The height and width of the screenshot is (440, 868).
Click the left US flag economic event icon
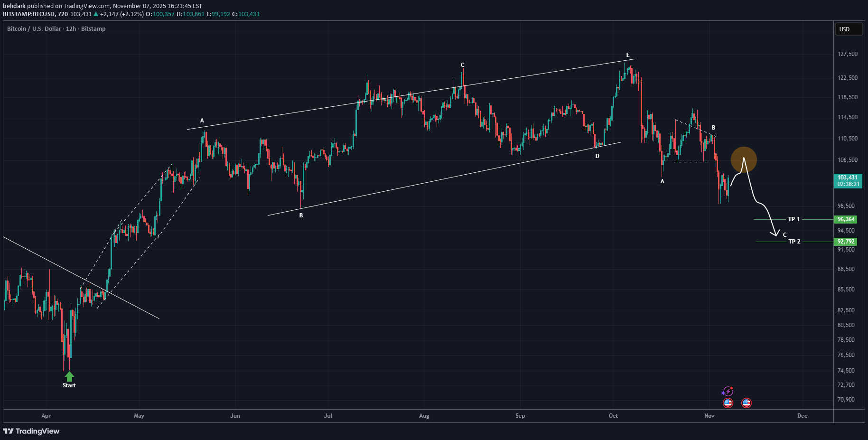(728, 403)
